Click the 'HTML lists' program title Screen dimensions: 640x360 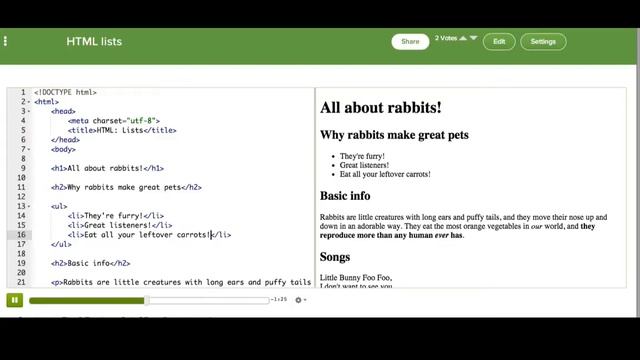[94, 42]
